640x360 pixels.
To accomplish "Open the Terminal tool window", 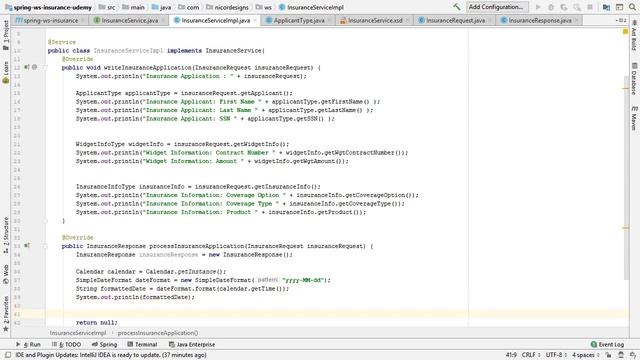I will [142, 344].
